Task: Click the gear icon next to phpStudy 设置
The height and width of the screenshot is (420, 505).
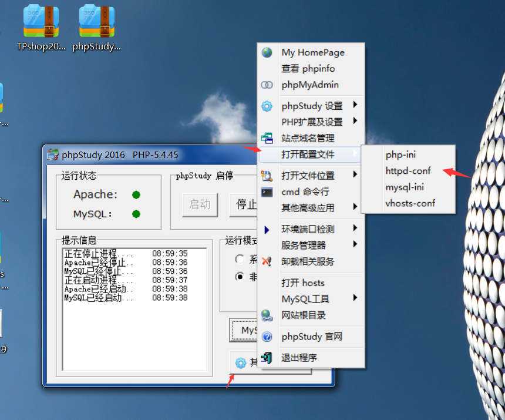Action: [x=267, y=106]
